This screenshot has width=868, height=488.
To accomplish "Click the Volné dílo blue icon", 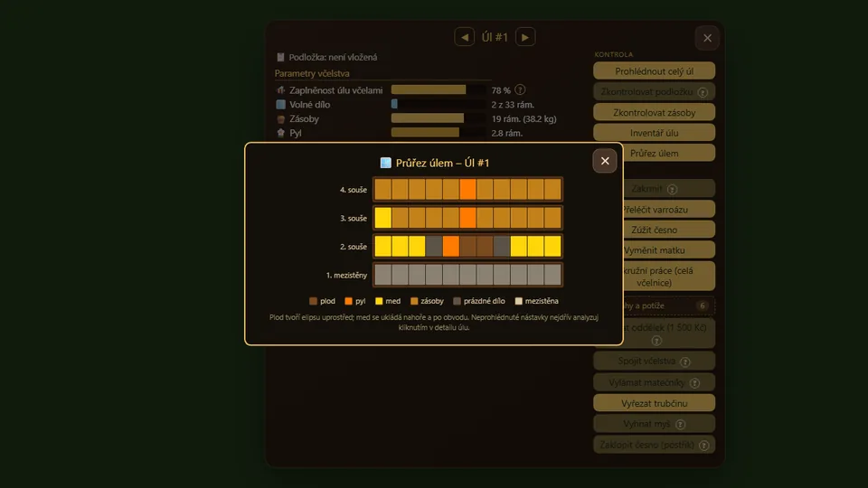I will (280, 105).
